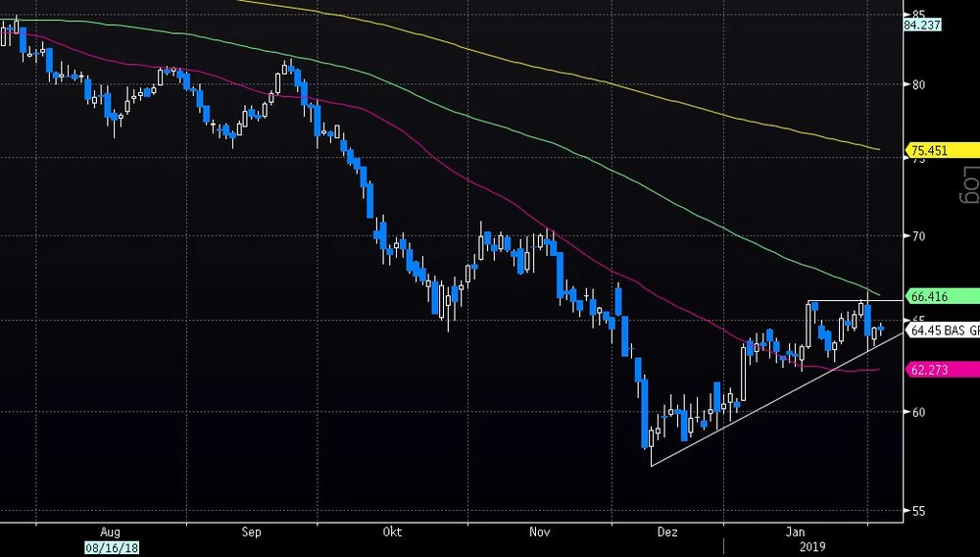Click the 55 tick on price axis
Screen dimensions: 980x557
[x=919, y=512]
